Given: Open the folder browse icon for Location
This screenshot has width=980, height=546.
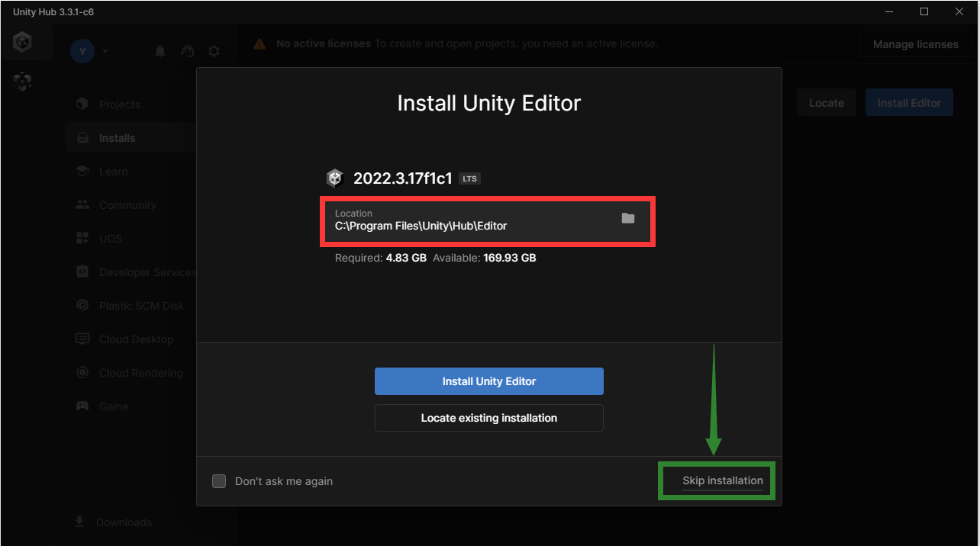Looking at the screenshot, I should 628,218.
